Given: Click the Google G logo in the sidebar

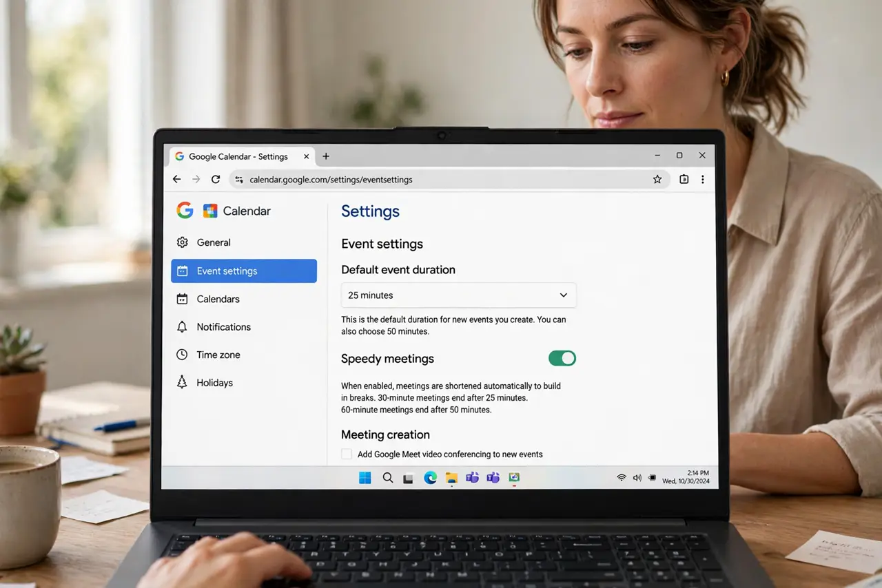Looking at the screenshot, I should [x=185, y=211].
